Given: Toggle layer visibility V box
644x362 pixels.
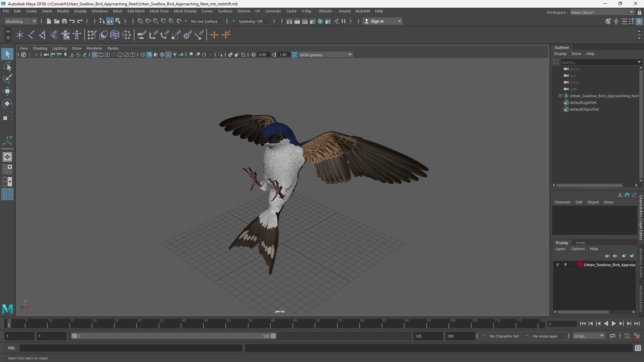Looking at the screenshot, I should pyautogui.click(x=558, y=265).
